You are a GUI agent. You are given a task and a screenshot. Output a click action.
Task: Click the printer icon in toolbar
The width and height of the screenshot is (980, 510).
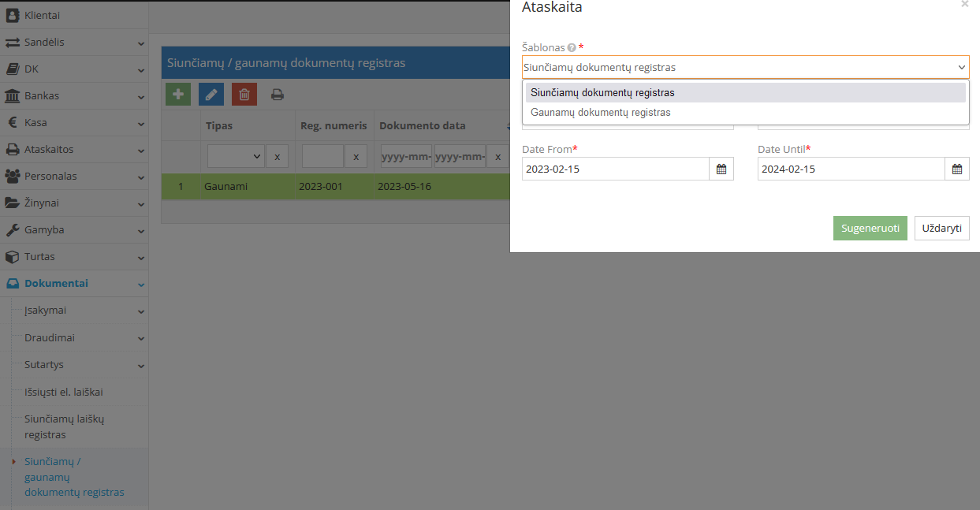point(278,95)
